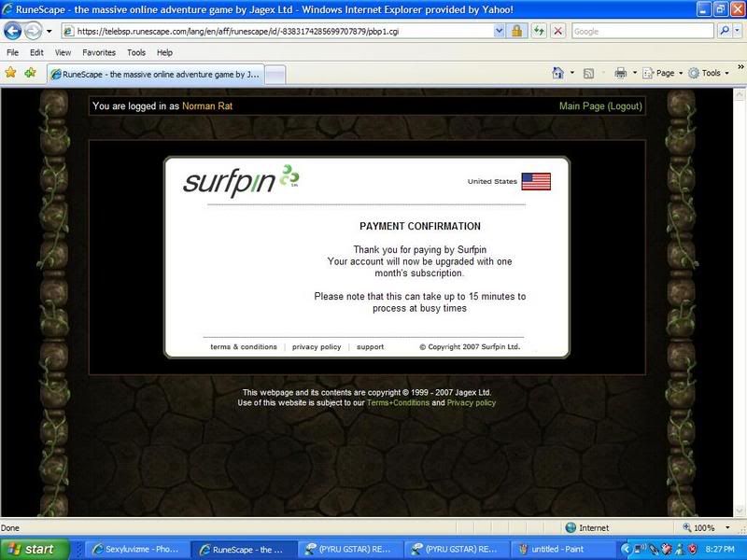Click the United States flag icon

pos(536,181)
